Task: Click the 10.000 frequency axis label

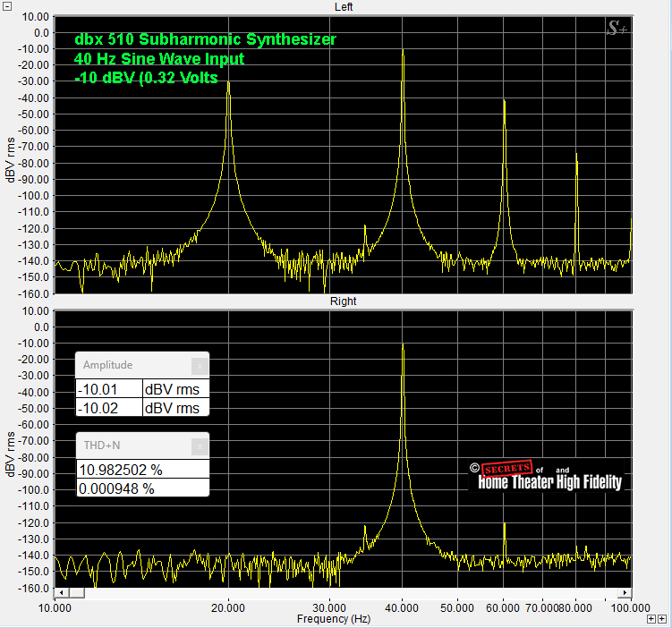Action: point(55,608)
